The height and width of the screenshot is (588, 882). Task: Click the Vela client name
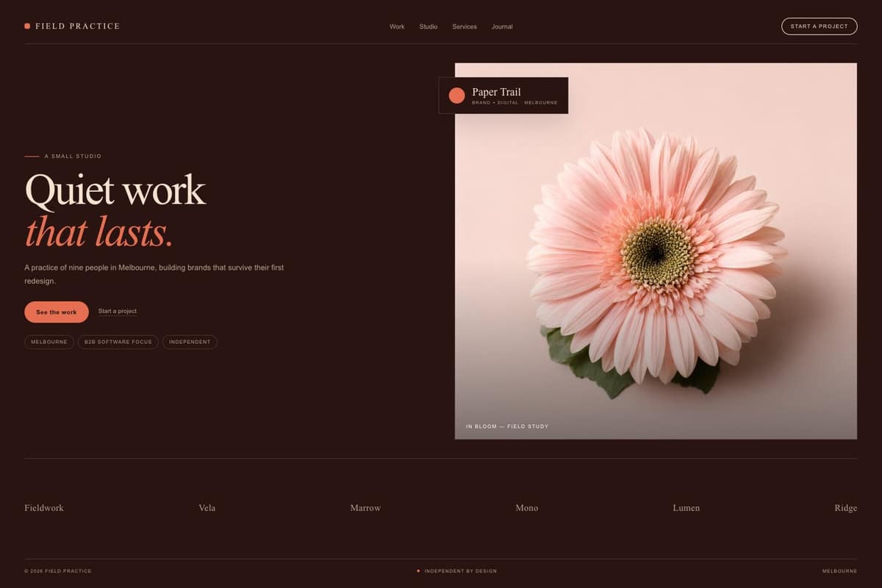click(207, 508)
